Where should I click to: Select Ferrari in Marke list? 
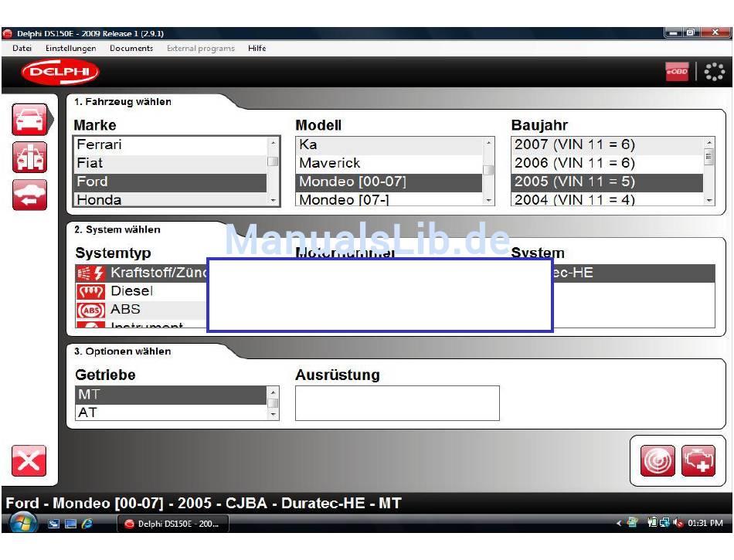coord(171,145)
